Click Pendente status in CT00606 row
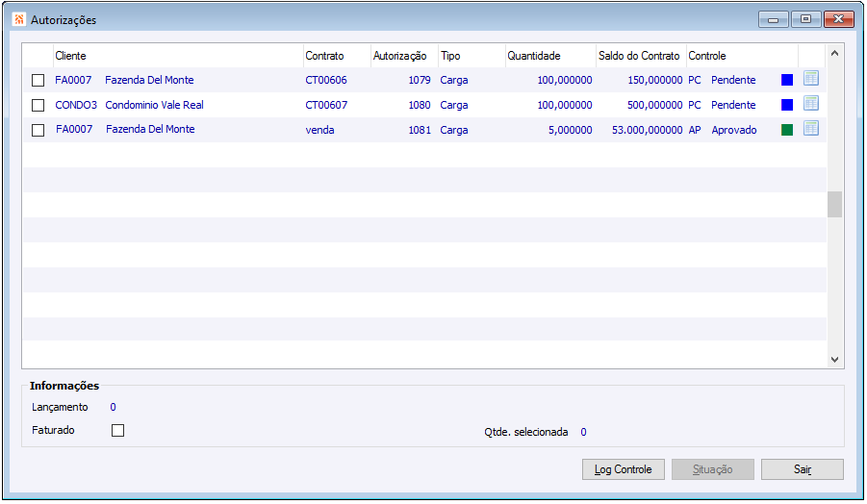 pos(733,80)
